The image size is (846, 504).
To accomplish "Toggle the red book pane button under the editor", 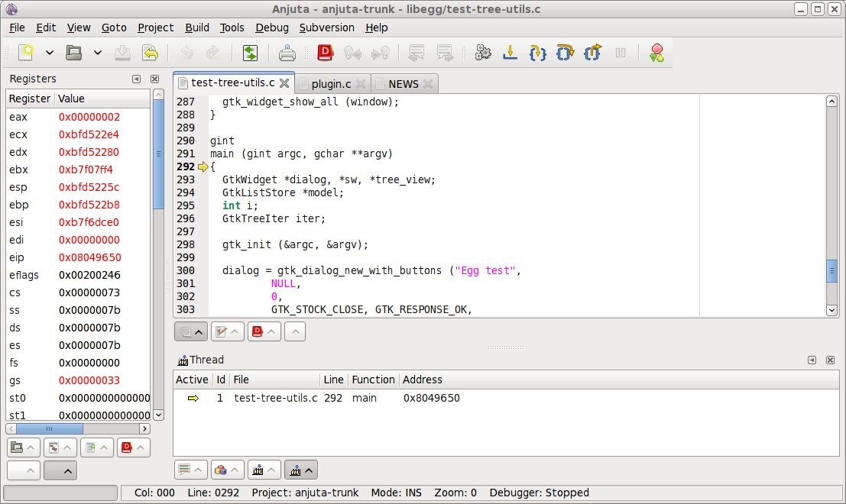I will tap(264, 331).
